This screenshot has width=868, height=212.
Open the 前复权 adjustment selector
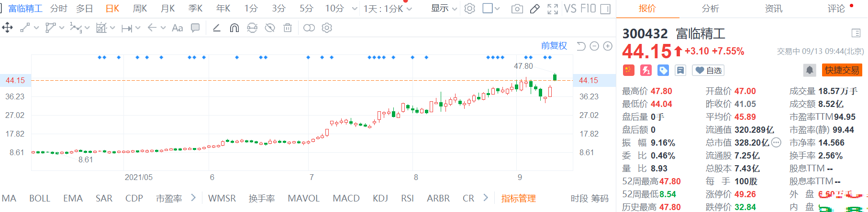pos(554,45)
